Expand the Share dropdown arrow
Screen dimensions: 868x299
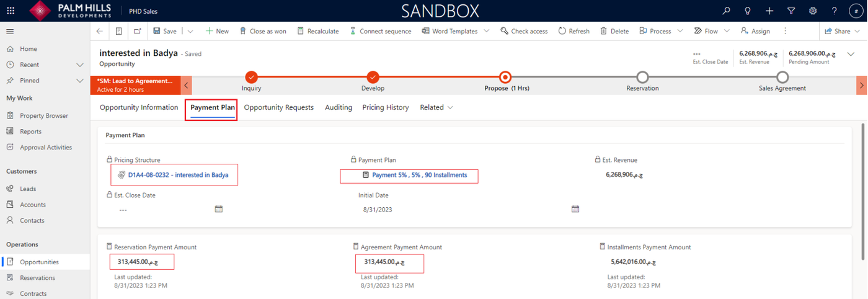[858, 31]
